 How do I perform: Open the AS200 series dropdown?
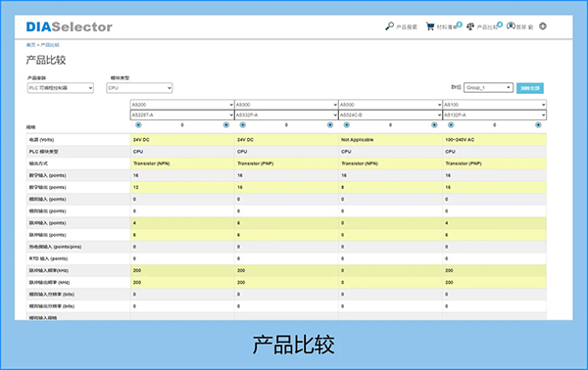pyautogui.click(x=182, y=105)
